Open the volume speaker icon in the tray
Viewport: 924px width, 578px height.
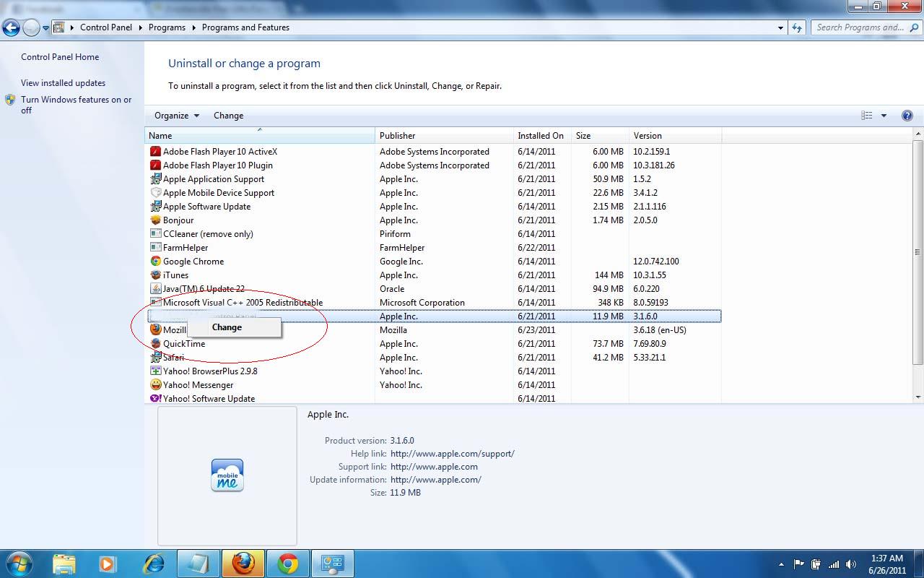tap(851, 564)
